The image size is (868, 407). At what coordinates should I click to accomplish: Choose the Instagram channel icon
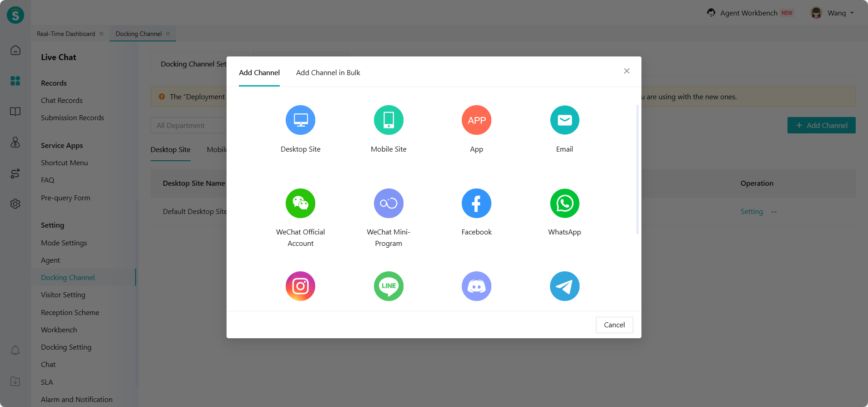pos(300,286)
